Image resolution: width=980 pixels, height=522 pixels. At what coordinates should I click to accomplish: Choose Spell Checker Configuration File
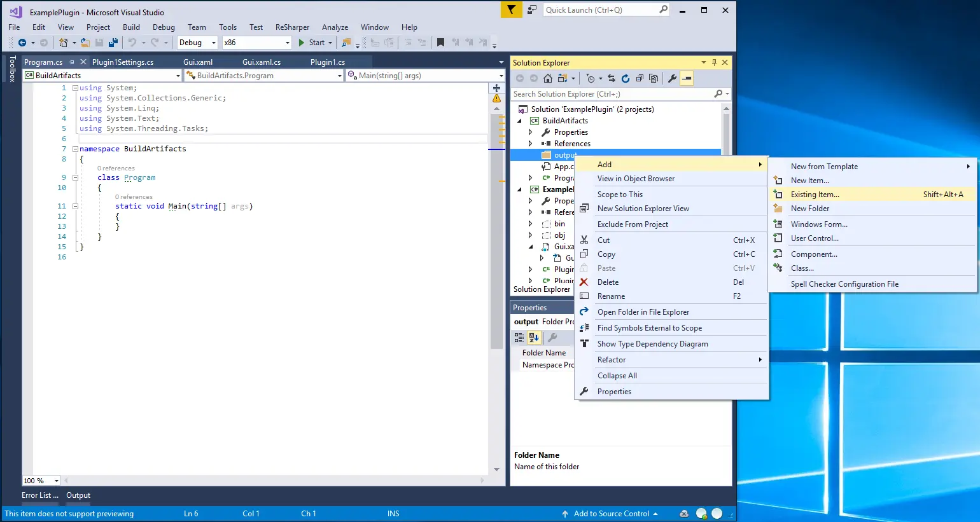pyautogui.click(x=872, y=284)
